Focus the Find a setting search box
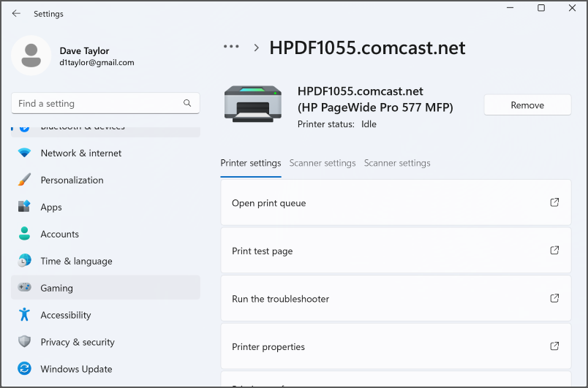This screenshot has width=588, height=388. pos(105,103)
